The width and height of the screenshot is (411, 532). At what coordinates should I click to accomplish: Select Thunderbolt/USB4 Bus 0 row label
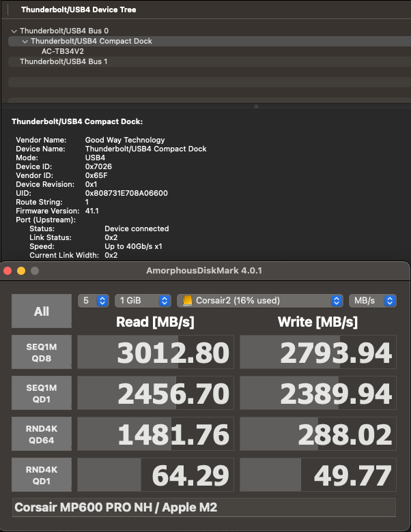pos(64,31)
